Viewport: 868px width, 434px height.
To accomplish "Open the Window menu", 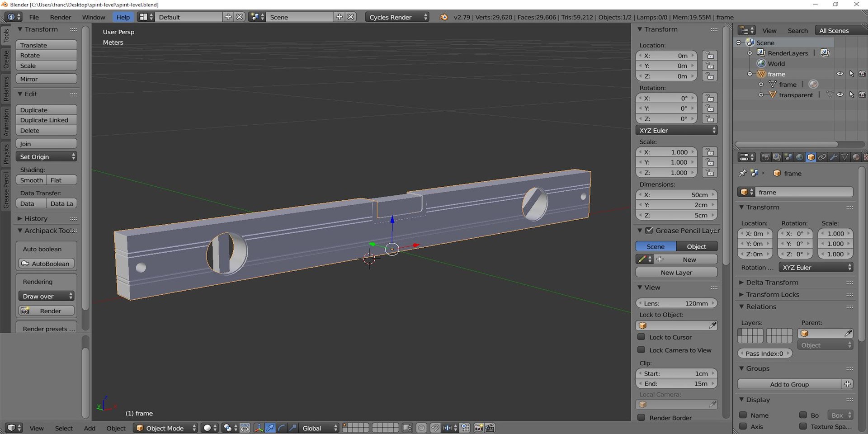I will 94,17.
